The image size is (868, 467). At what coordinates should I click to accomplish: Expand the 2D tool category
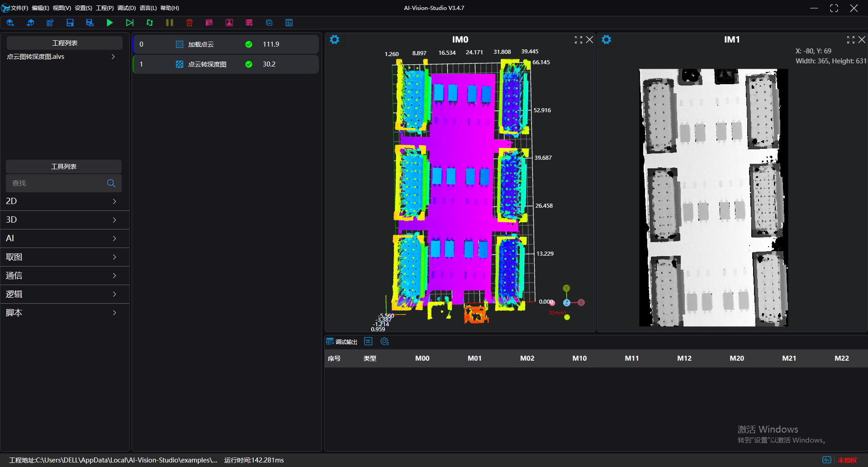(x=65, y=201)
